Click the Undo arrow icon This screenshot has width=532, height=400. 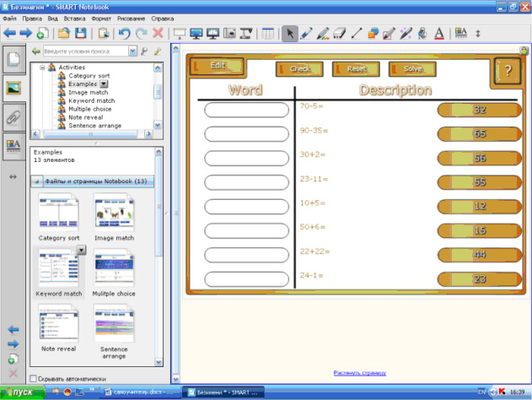point(125,33)
